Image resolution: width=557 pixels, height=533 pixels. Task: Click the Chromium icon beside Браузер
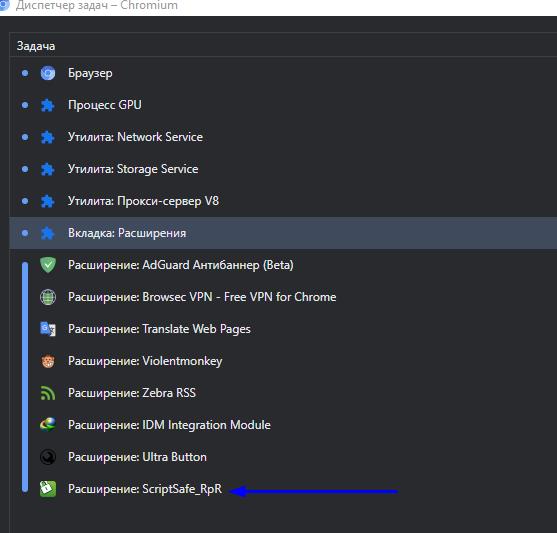pyautogui.click(x=48, y=73)
